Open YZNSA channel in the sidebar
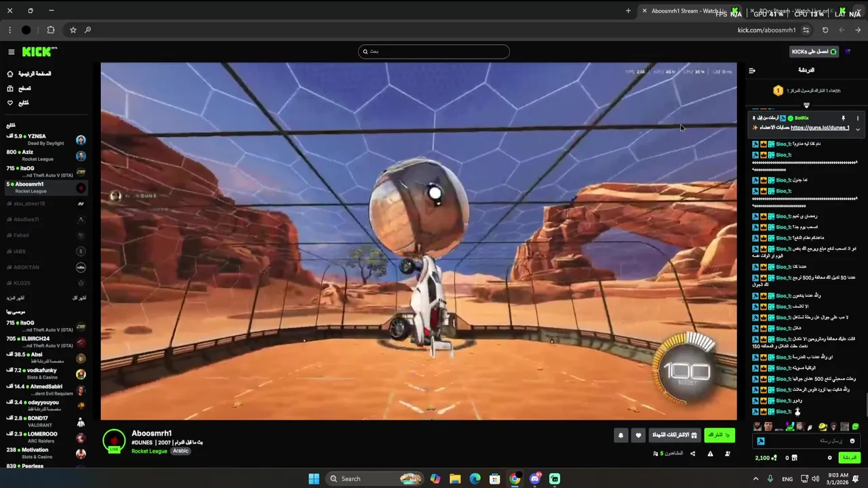The width and height of the screenshot is (868, 488). coord(46,139)
